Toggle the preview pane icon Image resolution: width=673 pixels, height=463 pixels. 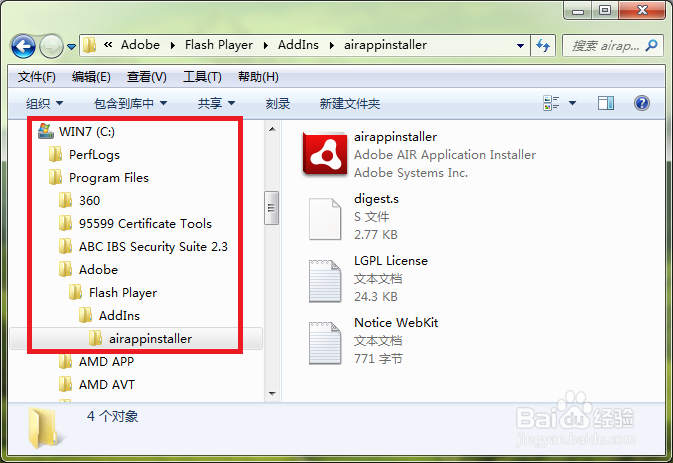[606, 103]
